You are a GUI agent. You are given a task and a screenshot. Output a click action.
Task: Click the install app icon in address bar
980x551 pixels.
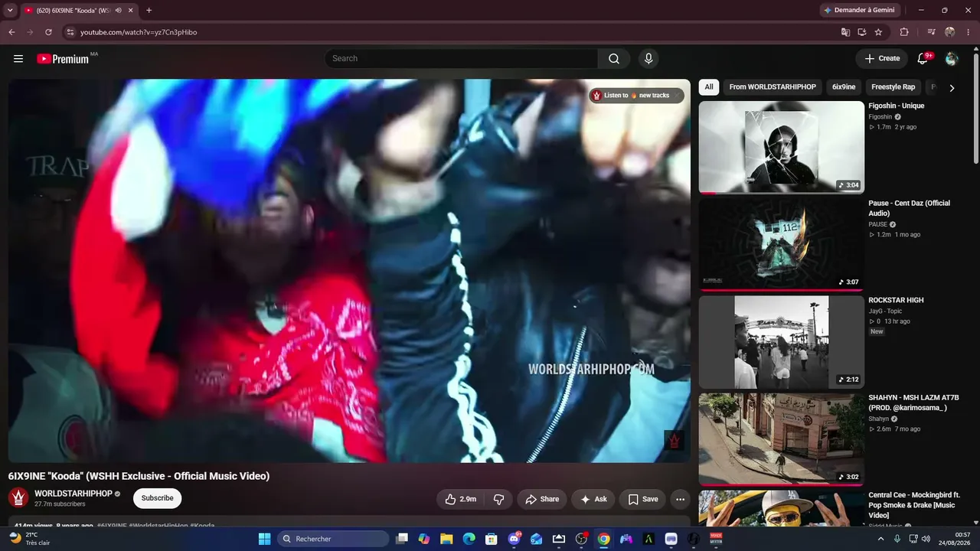861,32
